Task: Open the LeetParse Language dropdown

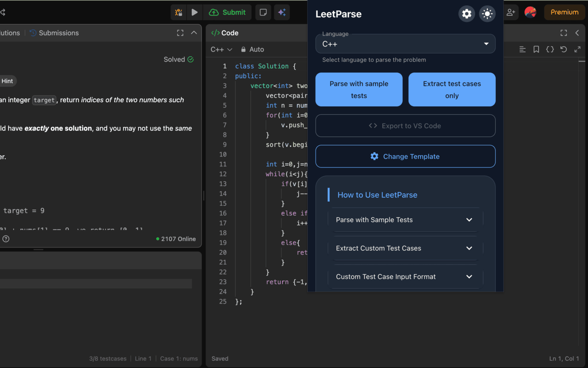Action: 405,44
